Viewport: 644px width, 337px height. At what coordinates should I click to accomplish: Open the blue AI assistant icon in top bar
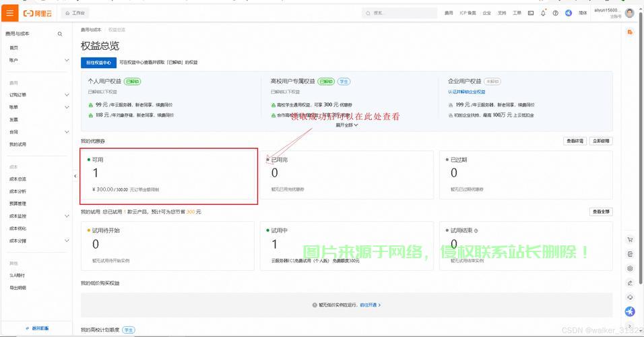click(x=569, y=13)
